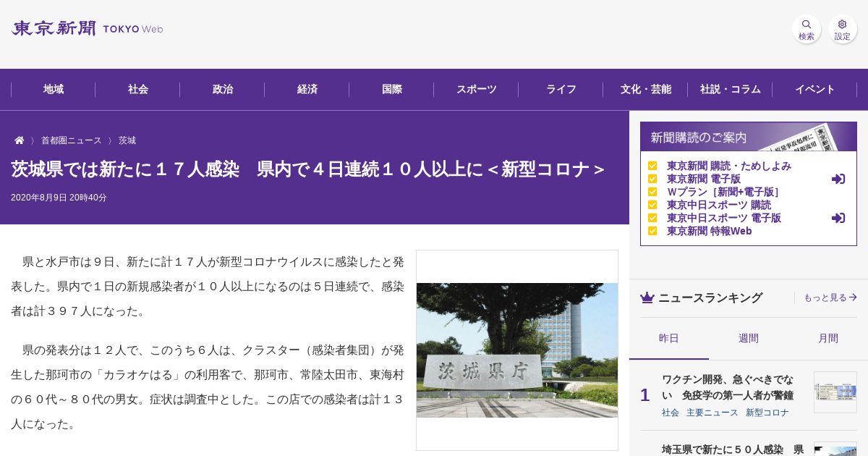This screenshot has height=456, width=868.
Task: Click the crown icon beside ニュースランキング
Action: (647, 297)
